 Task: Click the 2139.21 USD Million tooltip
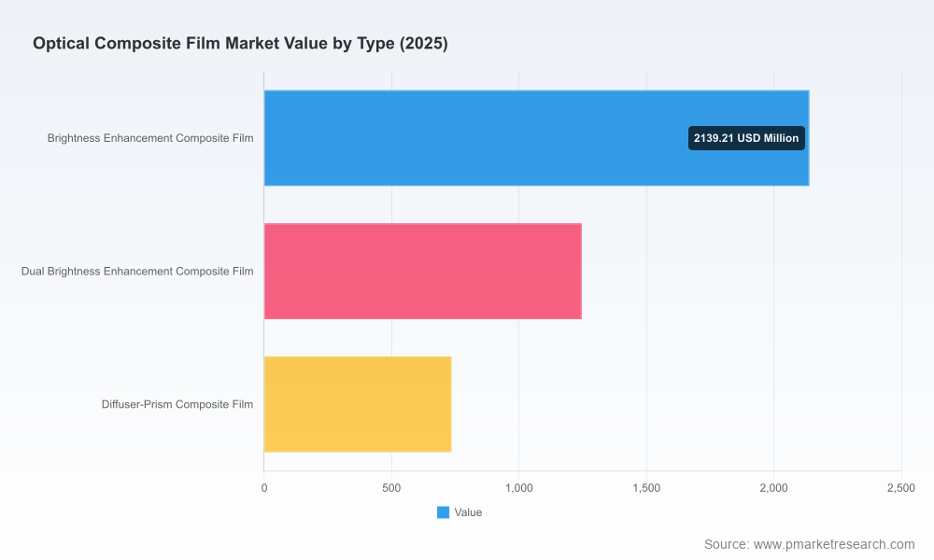tap(746, 138)
